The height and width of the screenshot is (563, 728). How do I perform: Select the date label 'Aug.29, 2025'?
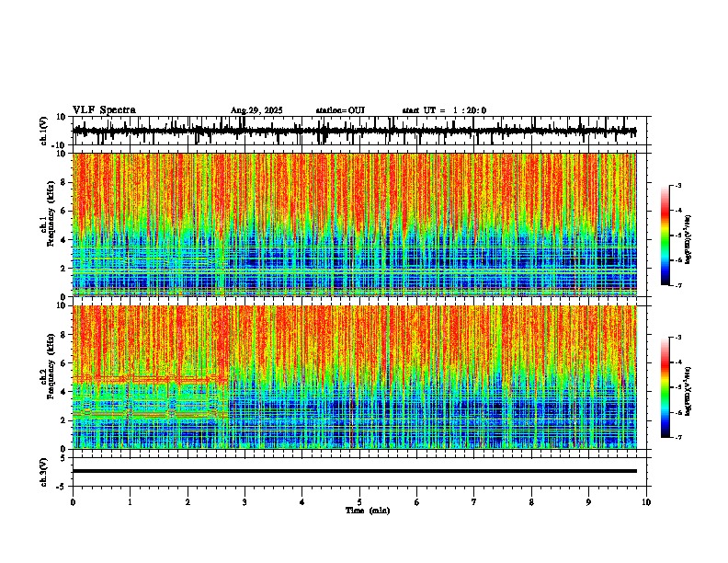pyautogui.click(x=256, y=110)
